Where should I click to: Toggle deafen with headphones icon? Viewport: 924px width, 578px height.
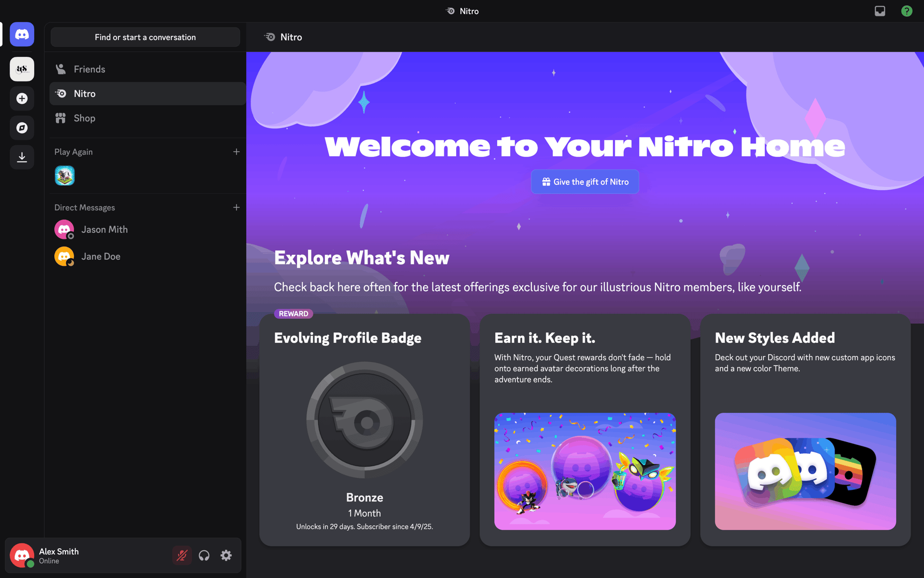[204, 555]
